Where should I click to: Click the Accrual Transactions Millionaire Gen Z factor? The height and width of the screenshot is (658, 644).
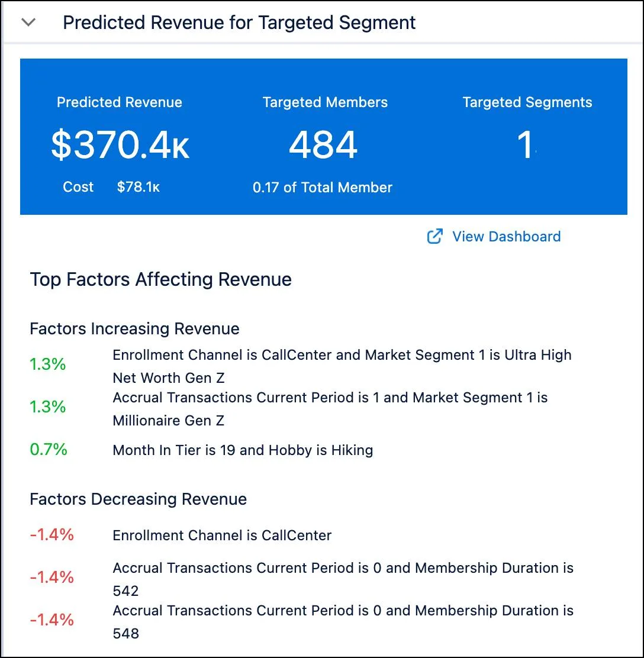tap(330, 408)
